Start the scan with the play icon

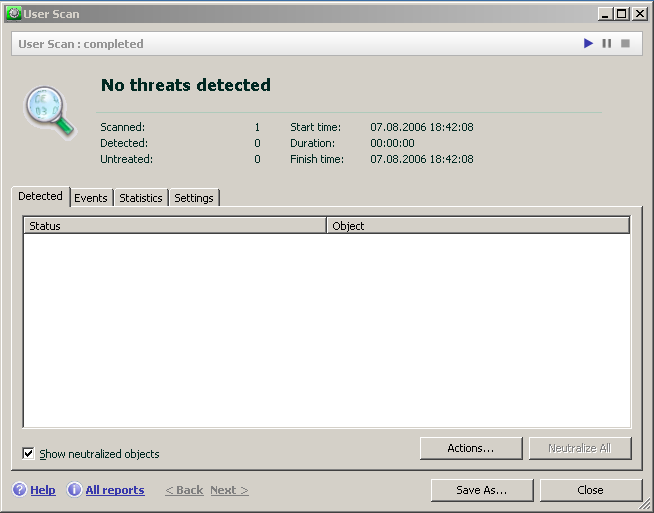coord(588,43)
